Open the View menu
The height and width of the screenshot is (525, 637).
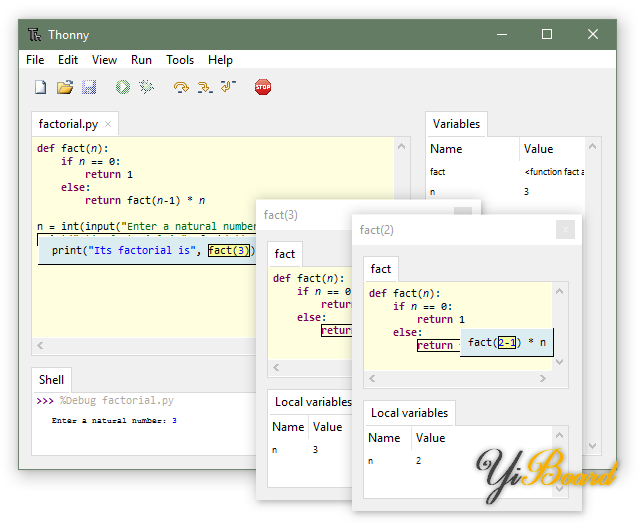[104, 60]
